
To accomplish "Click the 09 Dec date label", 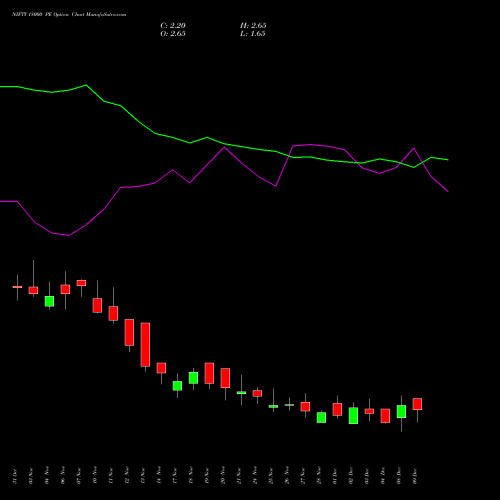I will point(415,476).
